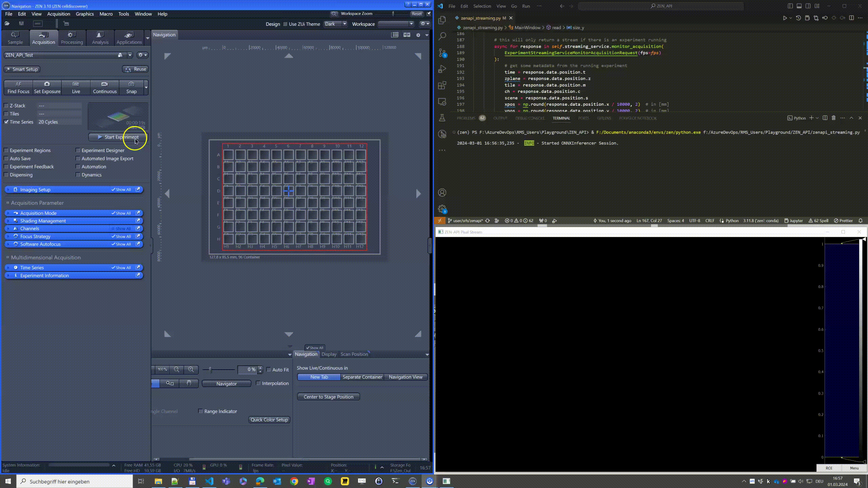The image size is (868, 488).
Task: Enable the Tiles checkbox
Action: tap(6, 114)
